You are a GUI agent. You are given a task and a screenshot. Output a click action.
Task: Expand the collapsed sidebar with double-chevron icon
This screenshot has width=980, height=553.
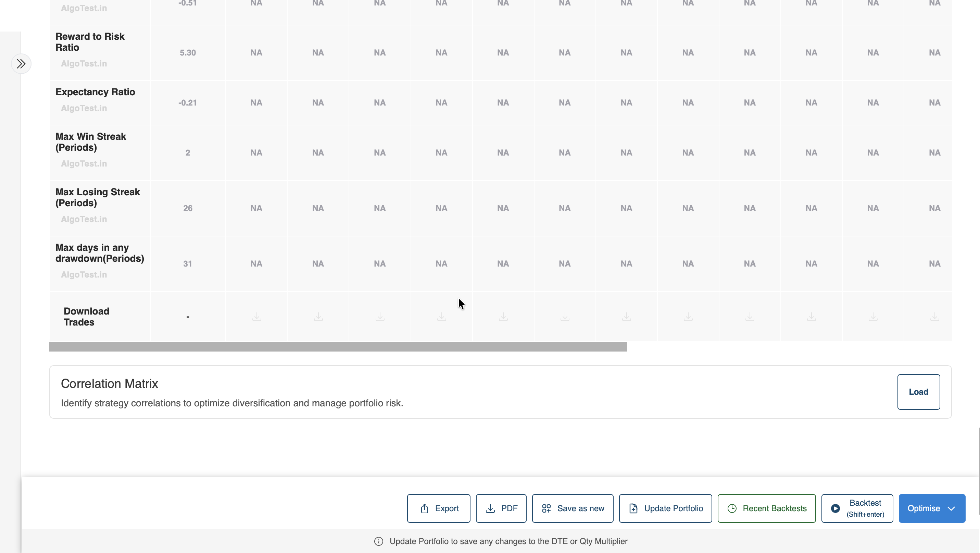(21, 64)
